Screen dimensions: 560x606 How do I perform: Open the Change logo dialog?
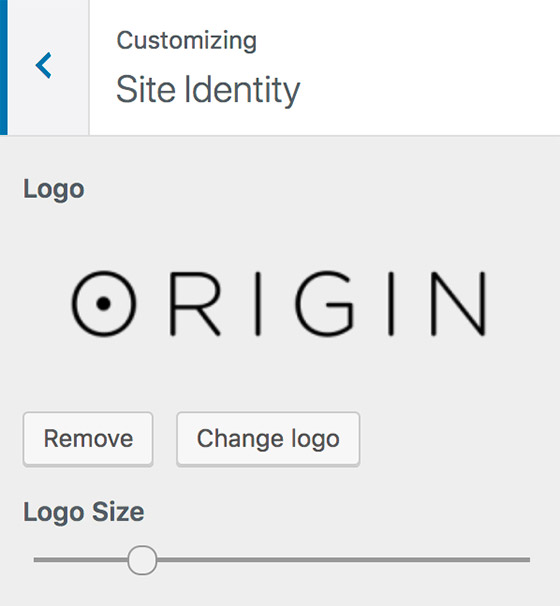[x=268, y=439]
